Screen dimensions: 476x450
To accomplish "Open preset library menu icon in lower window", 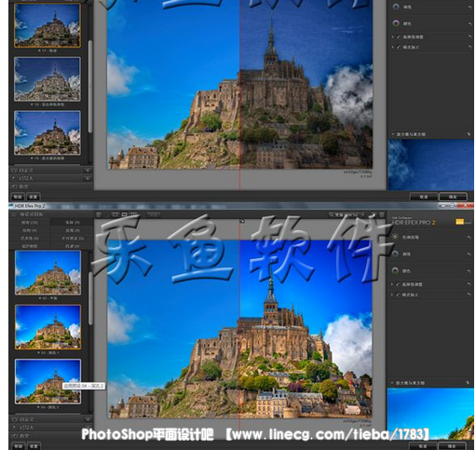I will (14, 214).
